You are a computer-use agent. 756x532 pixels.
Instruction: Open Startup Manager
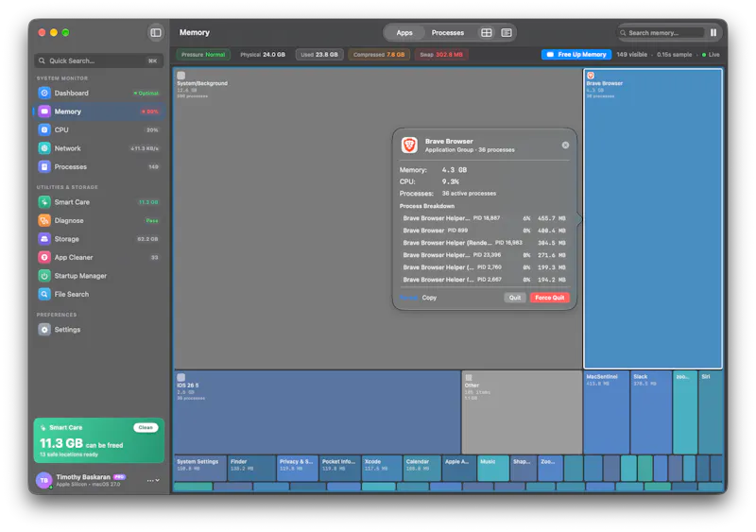(99, 276)
